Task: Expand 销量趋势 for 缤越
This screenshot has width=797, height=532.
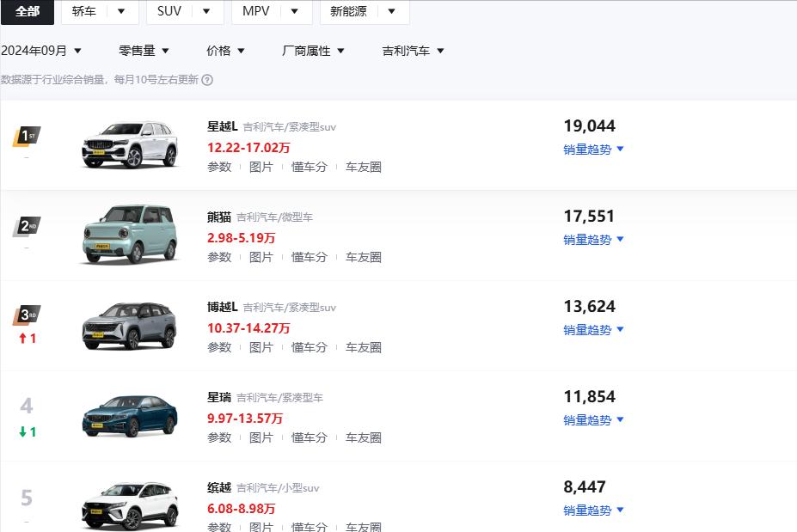Action: (x=593, y=511)
